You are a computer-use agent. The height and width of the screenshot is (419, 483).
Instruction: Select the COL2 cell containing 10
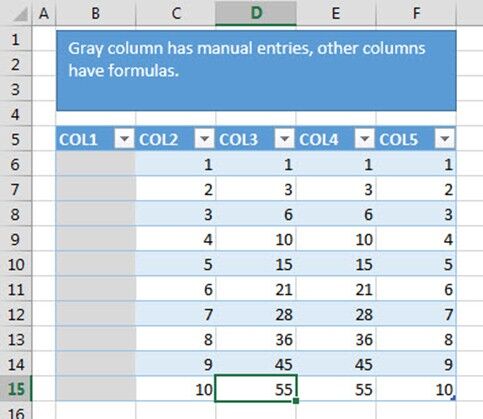tap(176, 388)
